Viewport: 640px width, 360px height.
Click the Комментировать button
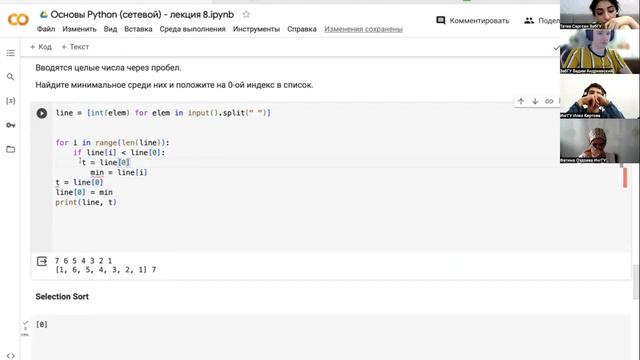473,20
